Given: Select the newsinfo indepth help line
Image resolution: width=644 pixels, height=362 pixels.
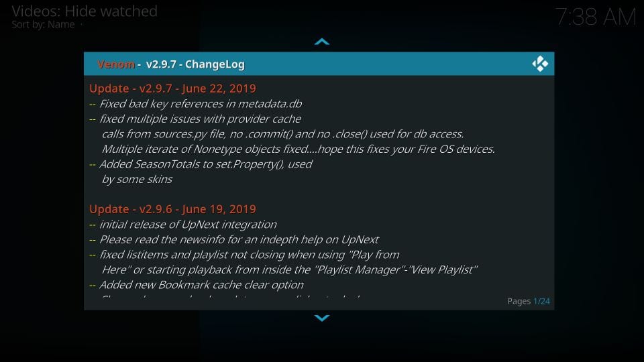Looking at the screenshot, I should [234, 240].
